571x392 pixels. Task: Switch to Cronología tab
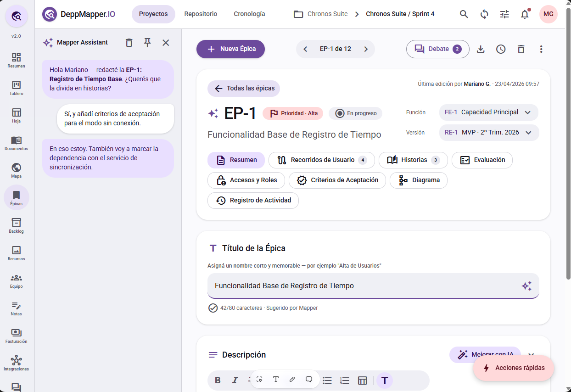pyautogui.click(x=249, y=14)
